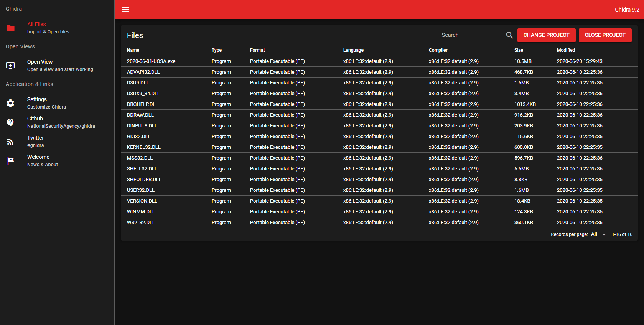Click the Open View screen-plus icon
This screenshot has height=325, width=644.
[10, 66]
